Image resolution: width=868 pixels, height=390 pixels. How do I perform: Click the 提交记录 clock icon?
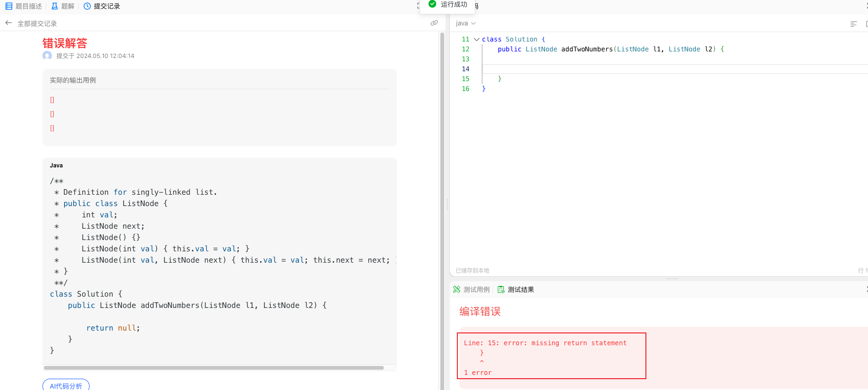87,6
